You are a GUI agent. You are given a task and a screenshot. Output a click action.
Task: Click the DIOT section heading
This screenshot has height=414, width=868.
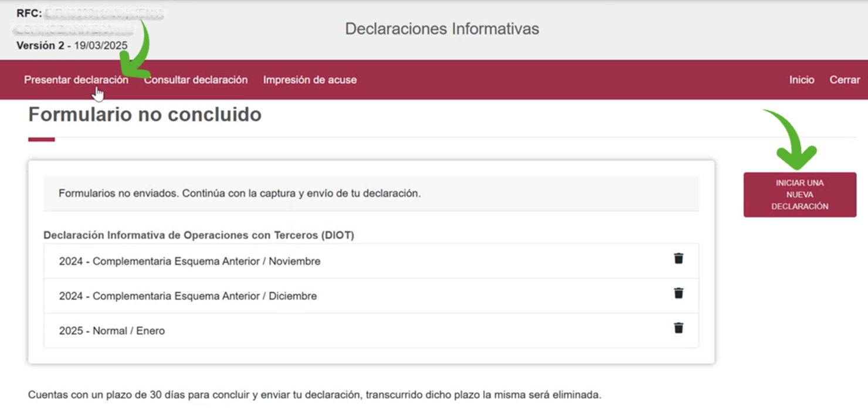click(x=199, y=235)
